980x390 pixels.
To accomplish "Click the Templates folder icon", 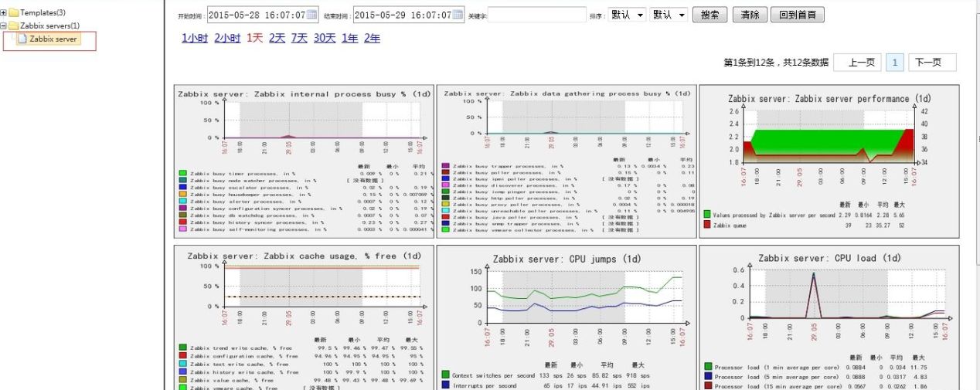I will (x=14, y=13).
